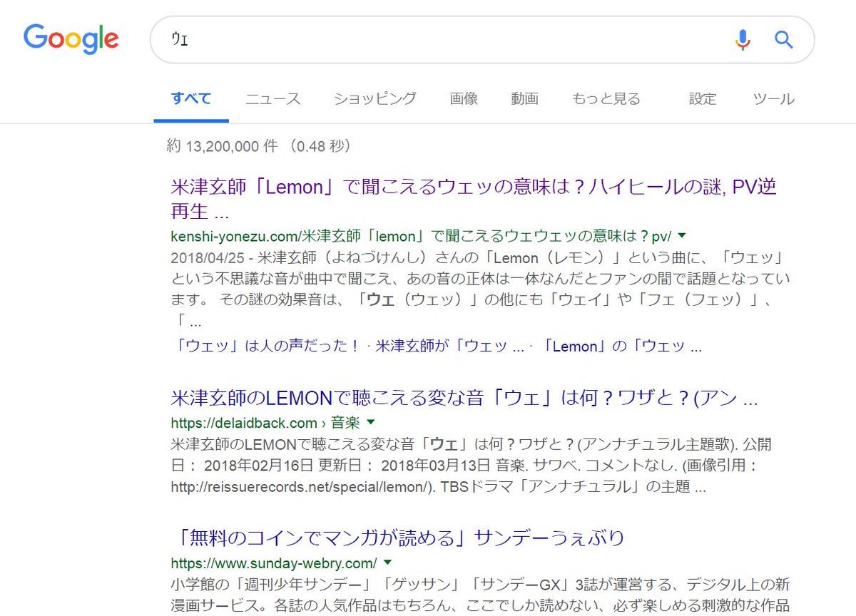Expand dropdown arrow beside kenshi-yonezu.com URL
The image size is (856, 616).
[x=682, y=235]
